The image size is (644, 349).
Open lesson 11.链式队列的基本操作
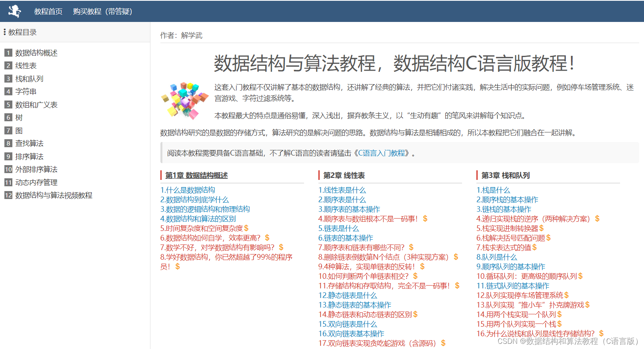pos(513,286)
